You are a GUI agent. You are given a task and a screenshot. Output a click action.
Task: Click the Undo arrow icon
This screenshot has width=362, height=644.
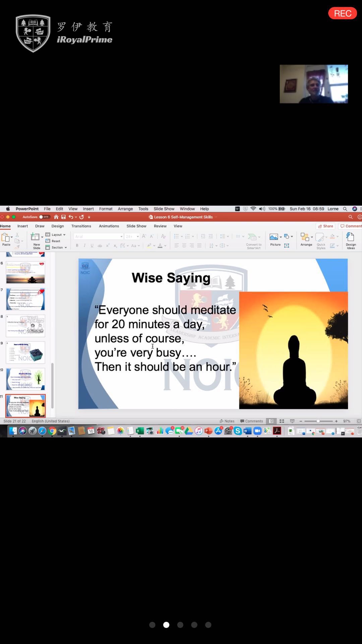point(71,217)
